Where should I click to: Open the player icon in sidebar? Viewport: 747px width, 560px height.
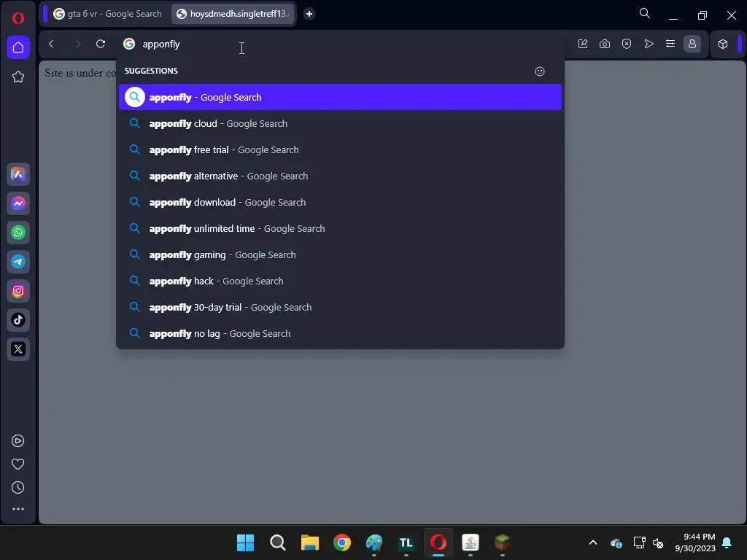coord(18,441)
